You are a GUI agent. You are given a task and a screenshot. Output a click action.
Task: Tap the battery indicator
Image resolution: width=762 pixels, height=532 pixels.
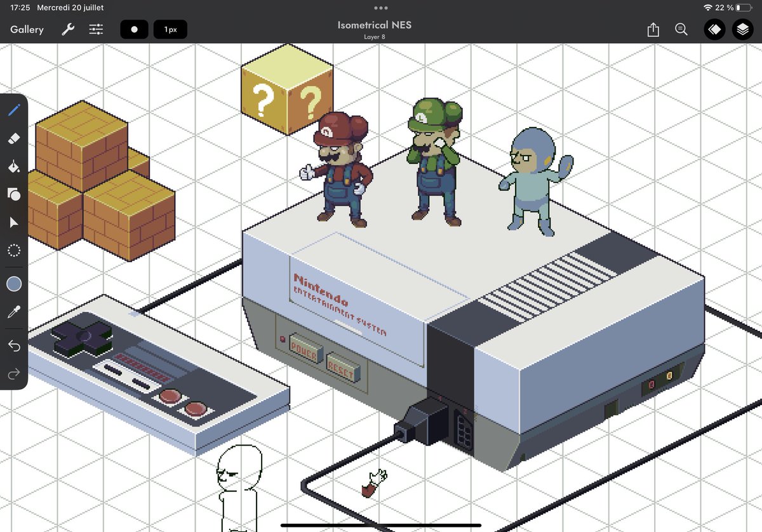tap(744, 8)
